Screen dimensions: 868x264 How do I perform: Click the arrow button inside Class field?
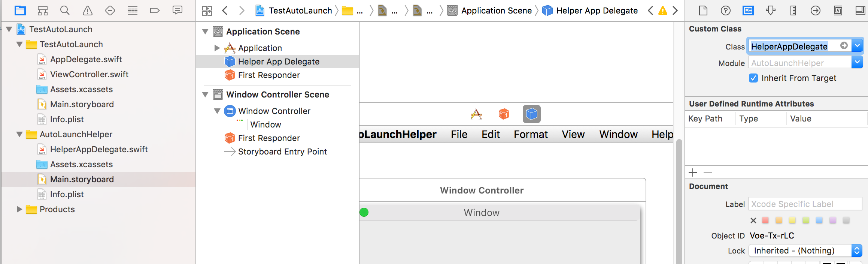844,45
